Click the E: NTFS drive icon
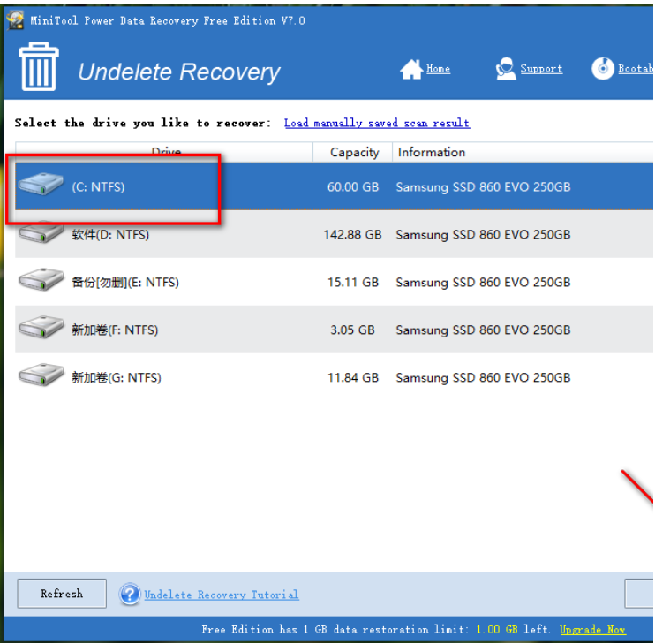The image size is (655, 644). point(41,279)
